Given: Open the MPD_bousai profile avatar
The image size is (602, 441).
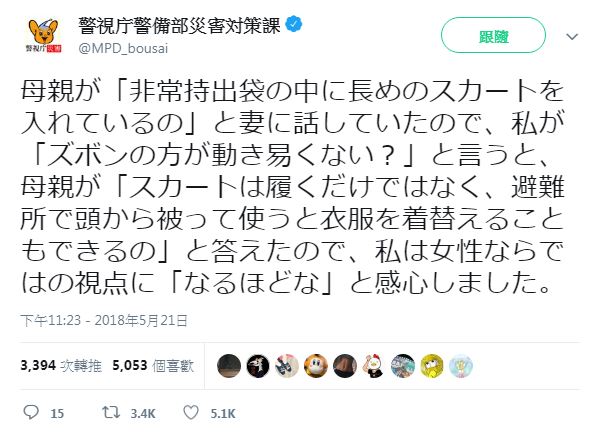Looking at the screenshot, I should [40, 35].
